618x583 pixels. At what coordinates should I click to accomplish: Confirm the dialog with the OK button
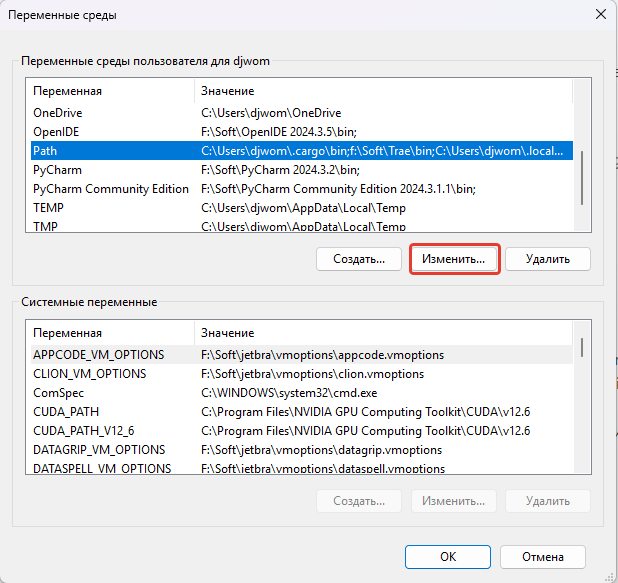[x=448, y=556]
